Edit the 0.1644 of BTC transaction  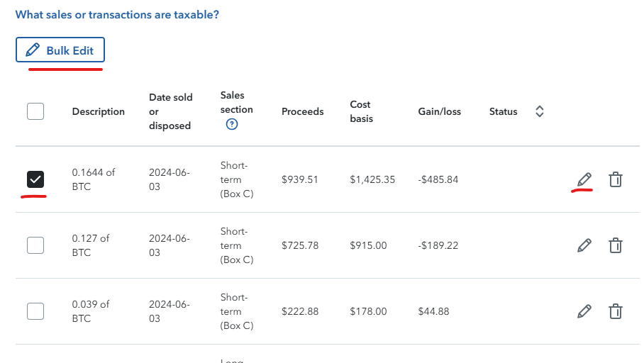[584, 179]
